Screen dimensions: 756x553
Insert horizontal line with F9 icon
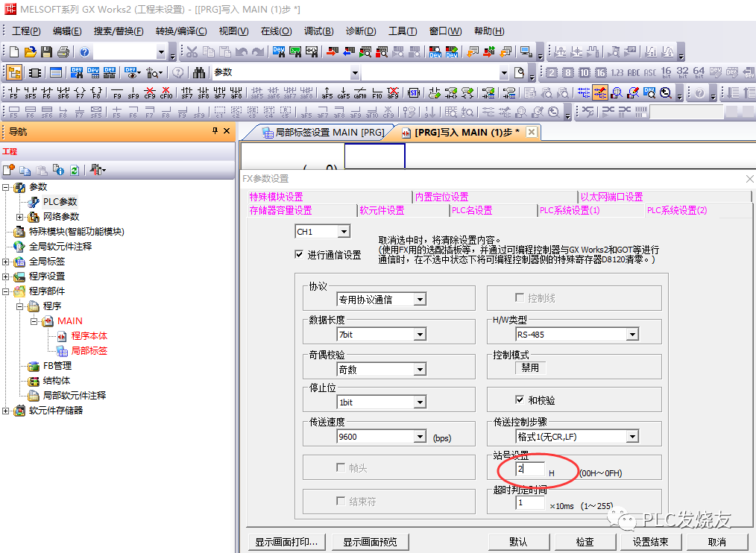[x=117, y=93]
